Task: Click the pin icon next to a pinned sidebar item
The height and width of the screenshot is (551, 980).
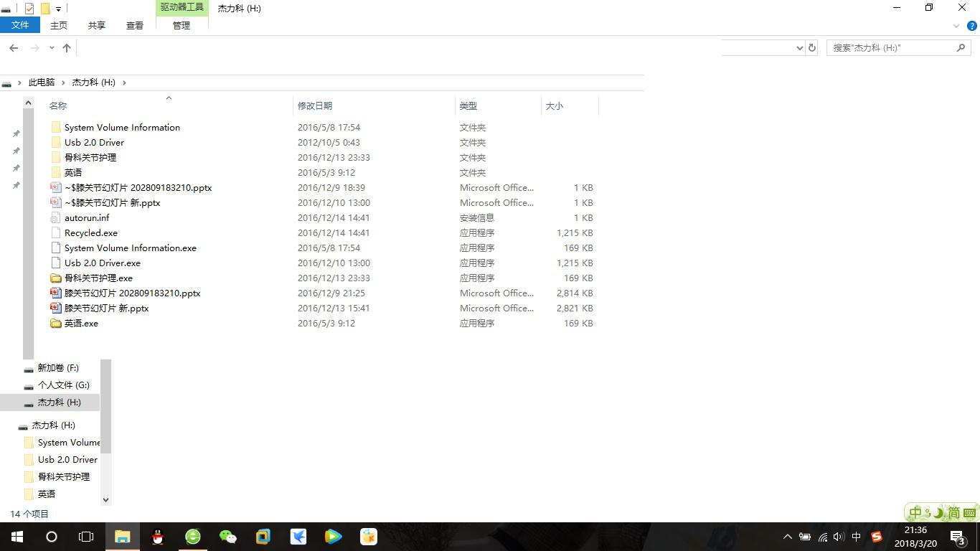Action: coord(16,133)
